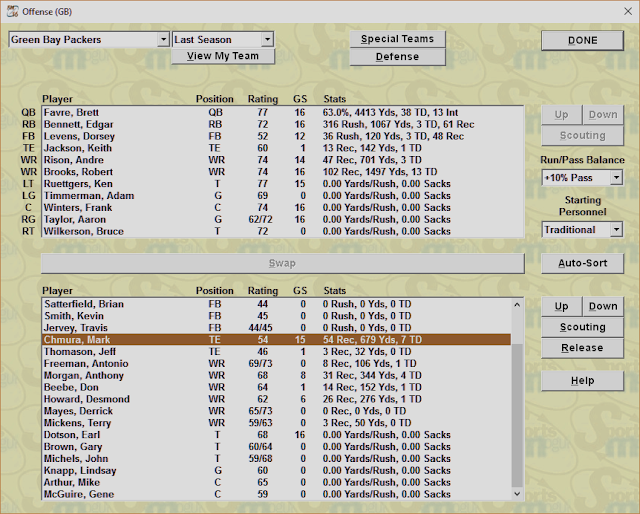Select bench player Satterfield, Brian
This screenshot has width=640, height=514.
[276, 304]
